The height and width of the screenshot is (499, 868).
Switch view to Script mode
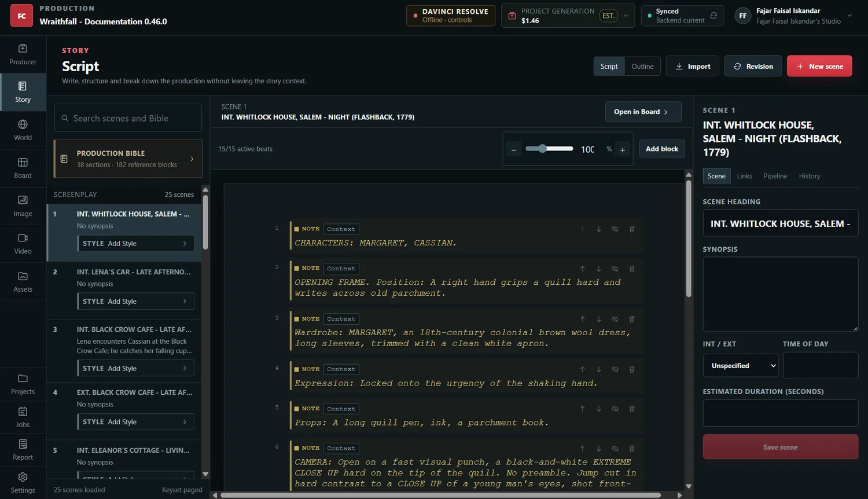coord(609,67)
